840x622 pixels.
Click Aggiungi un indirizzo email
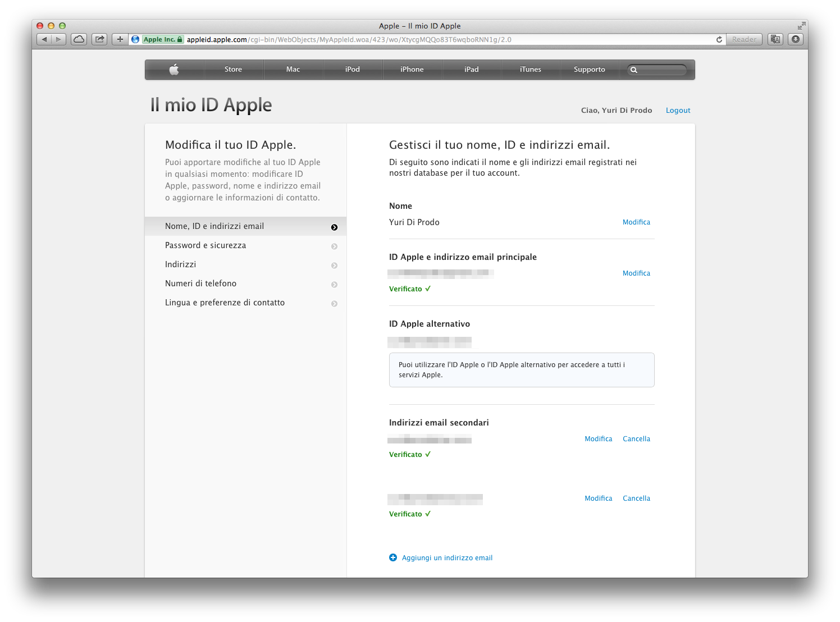point(447,558)
